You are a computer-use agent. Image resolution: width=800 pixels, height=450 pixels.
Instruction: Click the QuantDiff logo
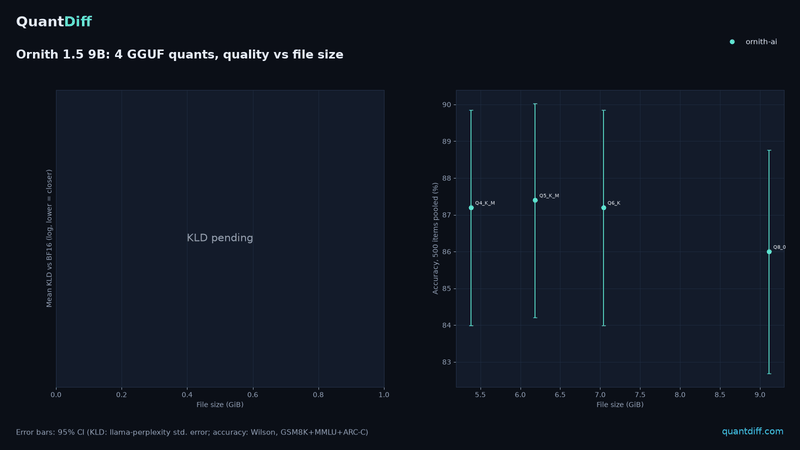pos(54,21)
